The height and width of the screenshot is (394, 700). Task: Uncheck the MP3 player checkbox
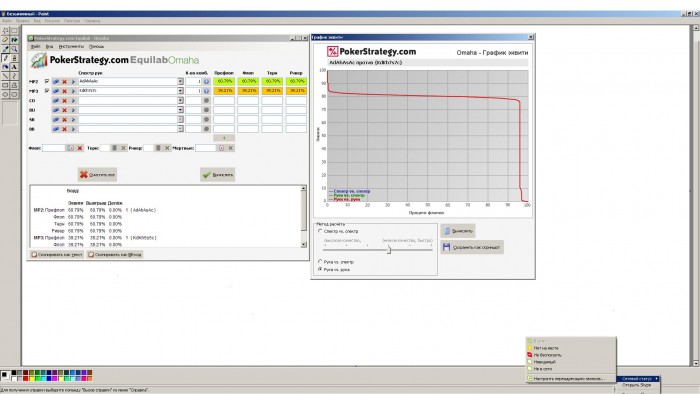(x=47, y=91)
